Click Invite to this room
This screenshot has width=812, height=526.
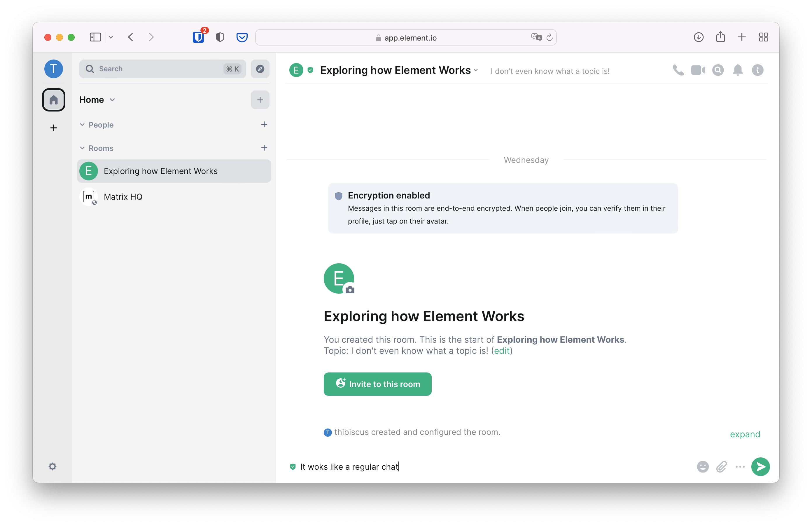coord(377,384)
